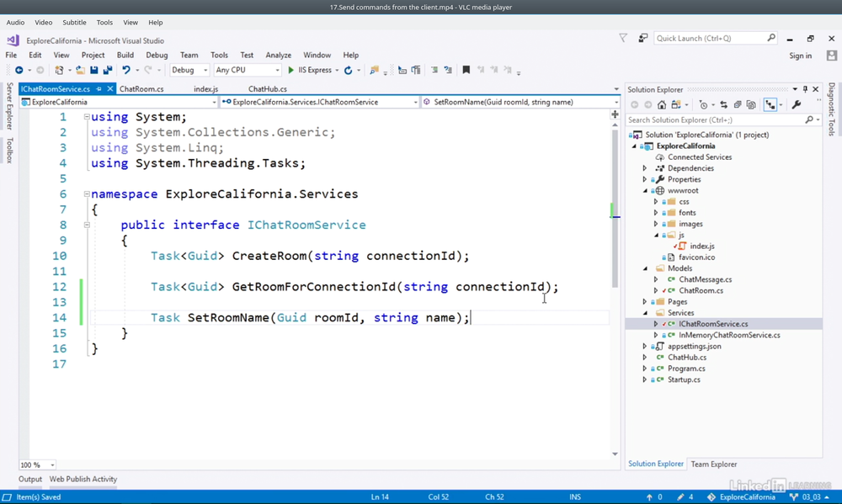Toggle Preview Selected Items in Solution Explorer
Viewport: 842px width, 504px height.
770,105
